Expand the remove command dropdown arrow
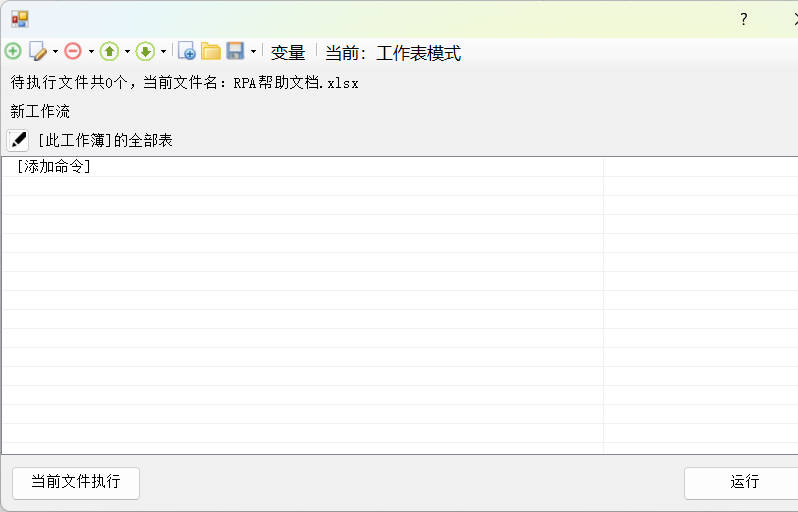 pyautogui.click(x=91, y=52)
